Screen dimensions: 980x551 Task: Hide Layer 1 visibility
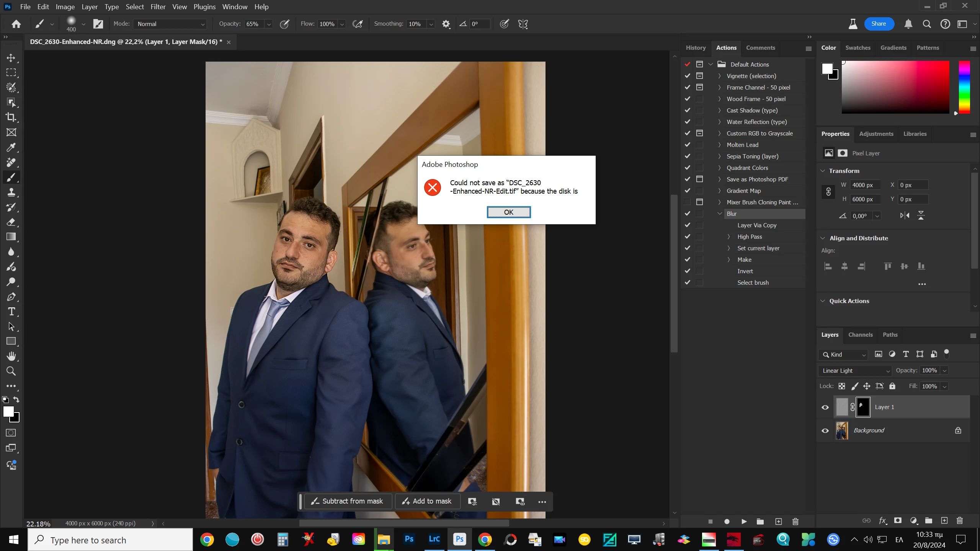pos(825,407)
